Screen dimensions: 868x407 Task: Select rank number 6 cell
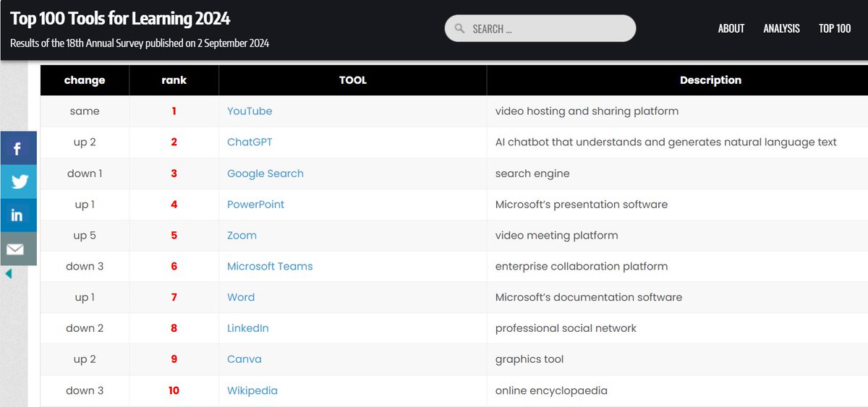coord(174,267)
